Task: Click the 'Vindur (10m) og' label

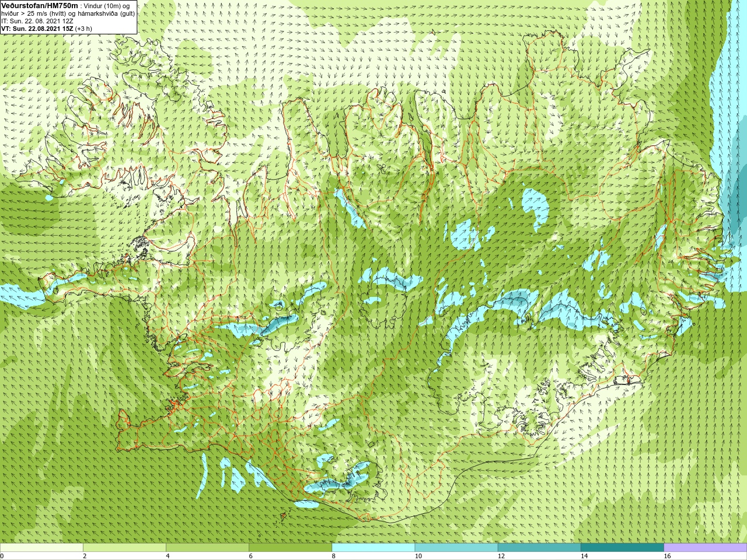Action: 107,6
